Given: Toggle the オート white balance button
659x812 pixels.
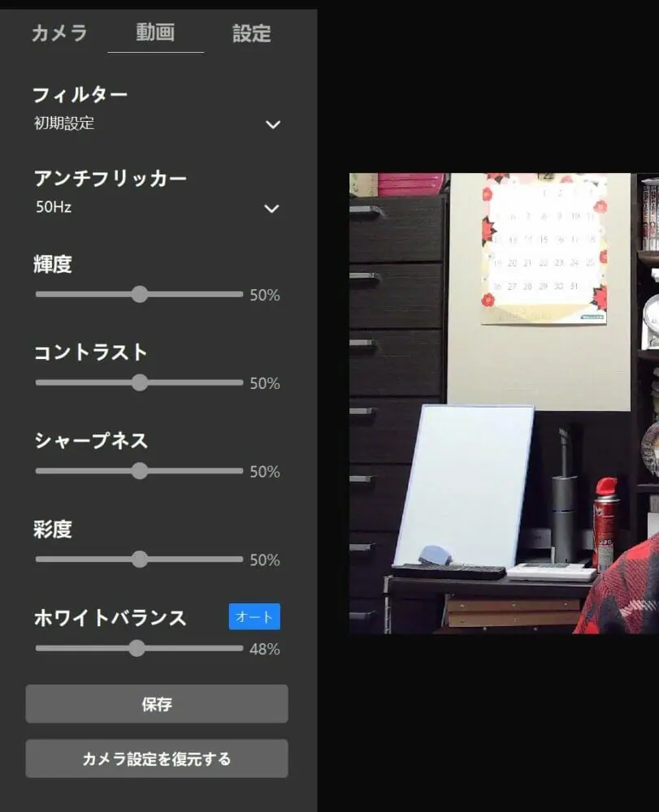Looking at the screenshot, I should point(254,617).
